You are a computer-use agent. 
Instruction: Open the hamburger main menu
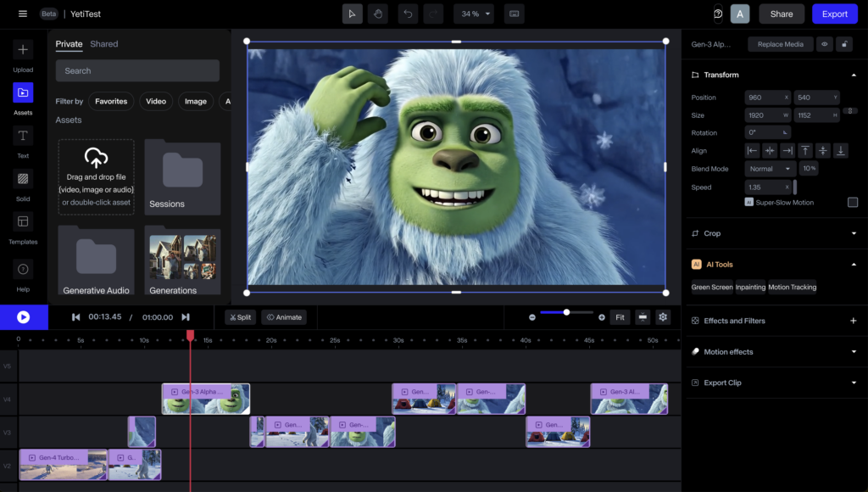(x=23, y=14)
